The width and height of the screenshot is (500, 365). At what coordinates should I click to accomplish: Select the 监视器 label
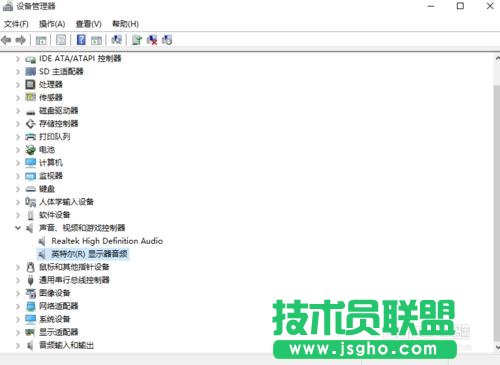(x=51, y=176)
